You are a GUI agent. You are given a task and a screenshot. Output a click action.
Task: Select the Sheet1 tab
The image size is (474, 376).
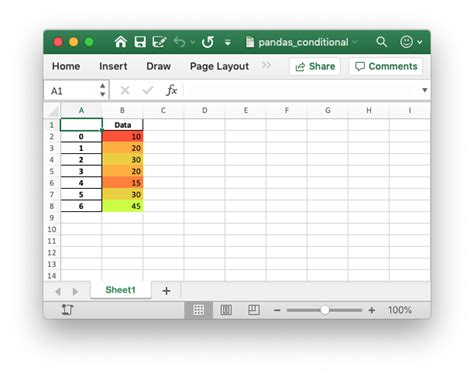pyautogui.click(x=120, y=290)
